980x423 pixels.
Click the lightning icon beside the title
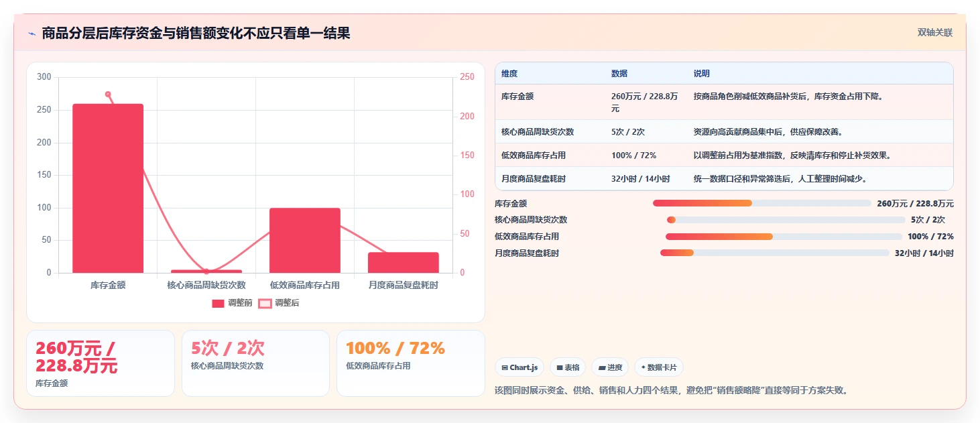tap(32, 34)
